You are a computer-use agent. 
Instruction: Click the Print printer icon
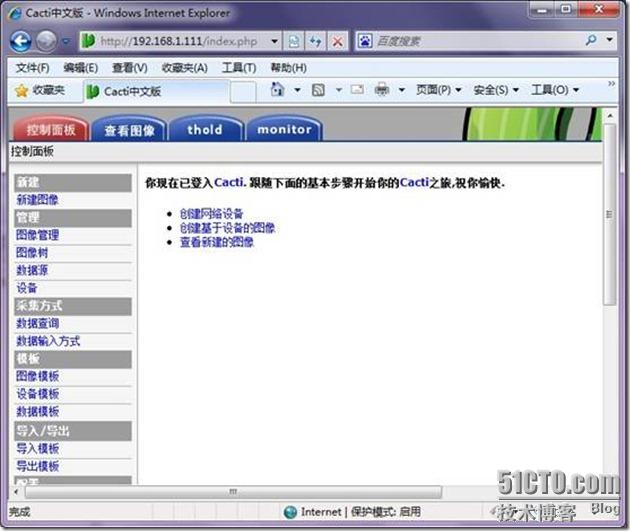(x=382, y=89)
